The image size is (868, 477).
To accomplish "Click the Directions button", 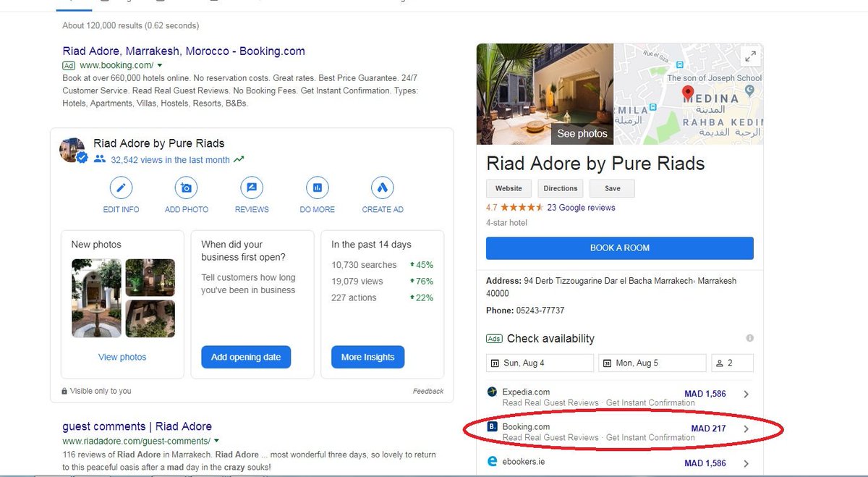I will pyautogui.click(x=561, y=188).
